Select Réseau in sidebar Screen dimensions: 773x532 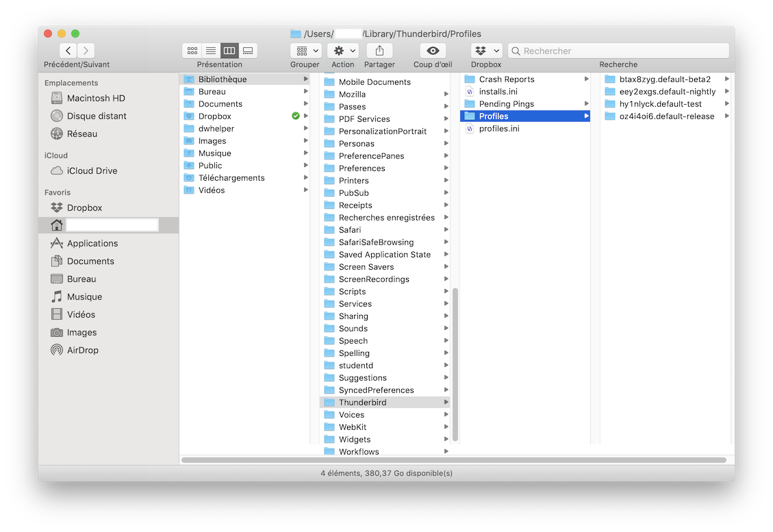coord(108,134)
